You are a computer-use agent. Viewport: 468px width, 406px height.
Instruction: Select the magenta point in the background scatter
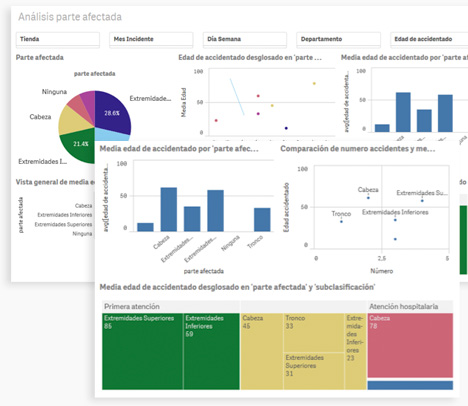[258, 114]
